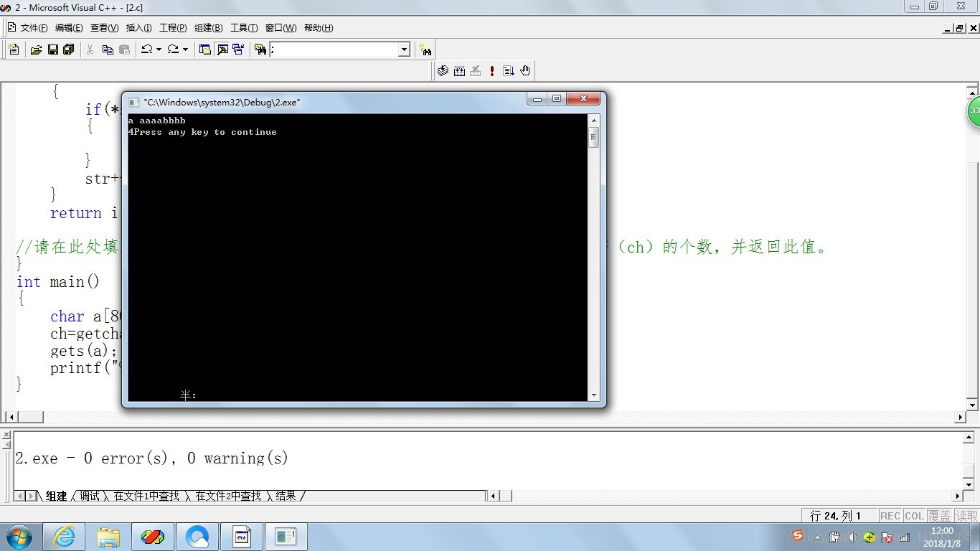Screen dimensions: 980x551
Task: Click the console window scrollbar up arrow
Action: 593,119
